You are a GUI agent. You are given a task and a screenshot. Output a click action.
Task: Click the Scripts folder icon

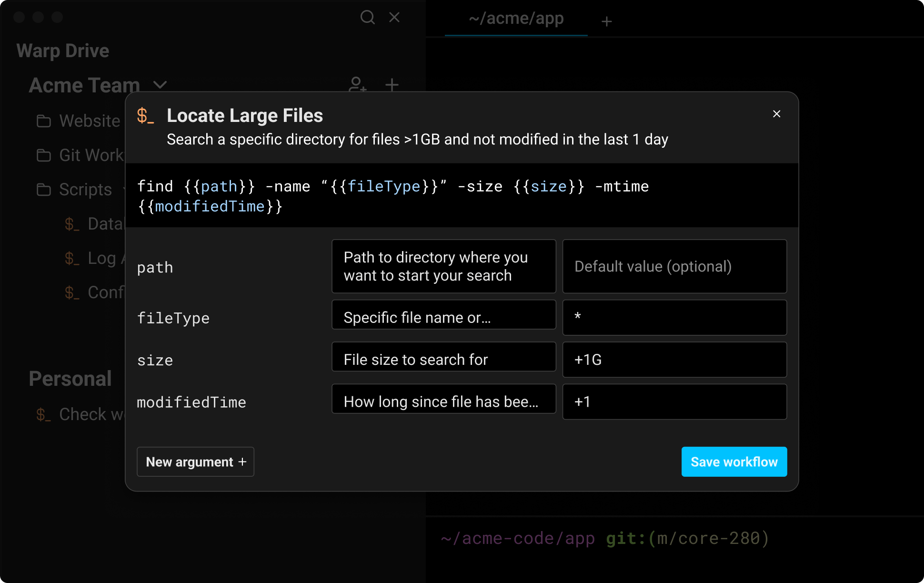click(44, 190)
